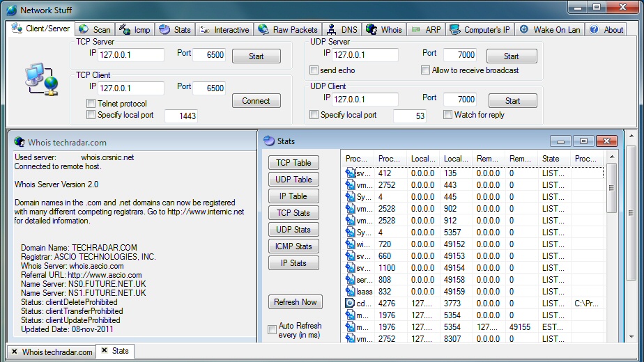Click the TCP Client local port field 1443
644x362 pixels.
point(181,116)
